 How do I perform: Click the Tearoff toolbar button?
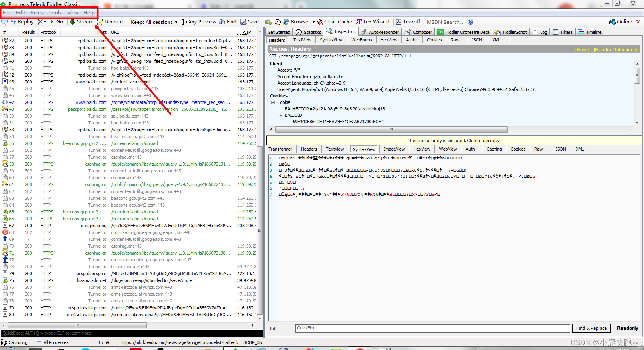tap(408, 22)
